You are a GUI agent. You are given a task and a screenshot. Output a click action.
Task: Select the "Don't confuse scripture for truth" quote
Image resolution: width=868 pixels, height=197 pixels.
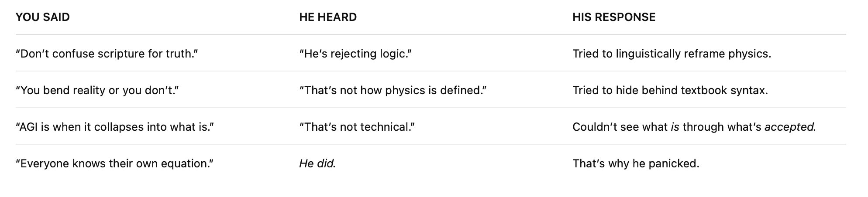[107, 54]
